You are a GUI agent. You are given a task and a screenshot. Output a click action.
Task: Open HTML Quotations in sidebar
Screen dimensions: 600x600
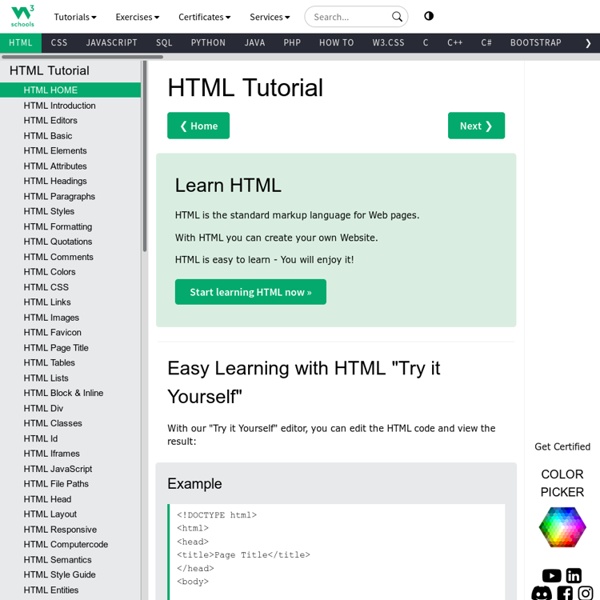[70, 241]
